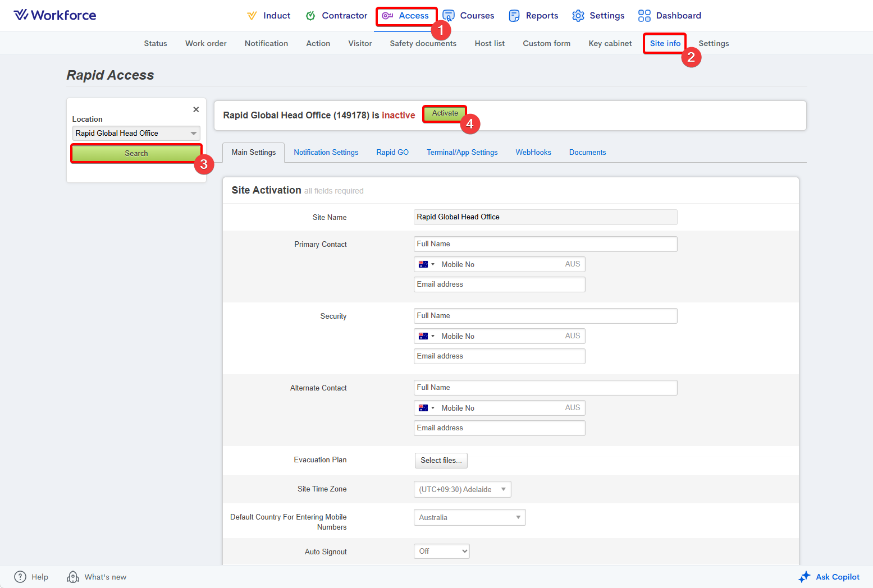This screenshot has height=588, width=873.
Task: Open Safety documents submenu item
Action: point(423,43)
